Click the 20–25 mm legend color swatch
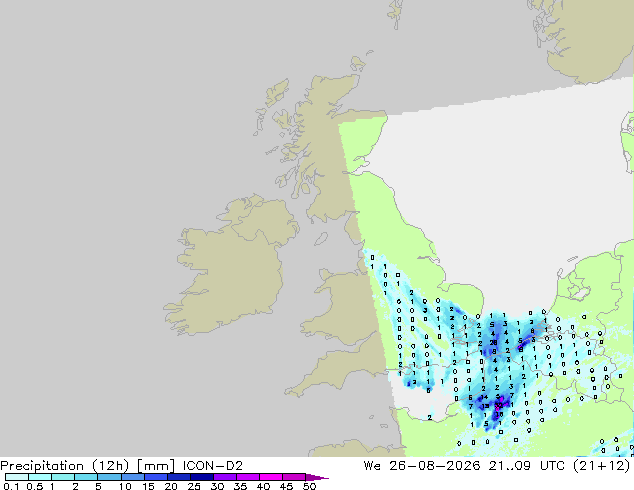This screenshot has width=634, height=490. click(x=178, y=477)
